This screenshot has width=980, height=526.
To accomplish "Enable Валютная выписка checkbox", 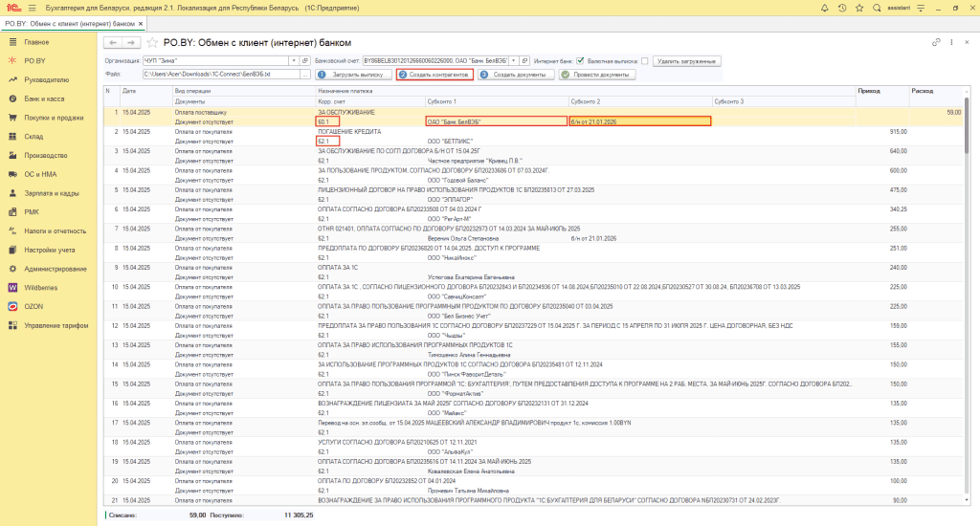I will [x=644, y=60].
